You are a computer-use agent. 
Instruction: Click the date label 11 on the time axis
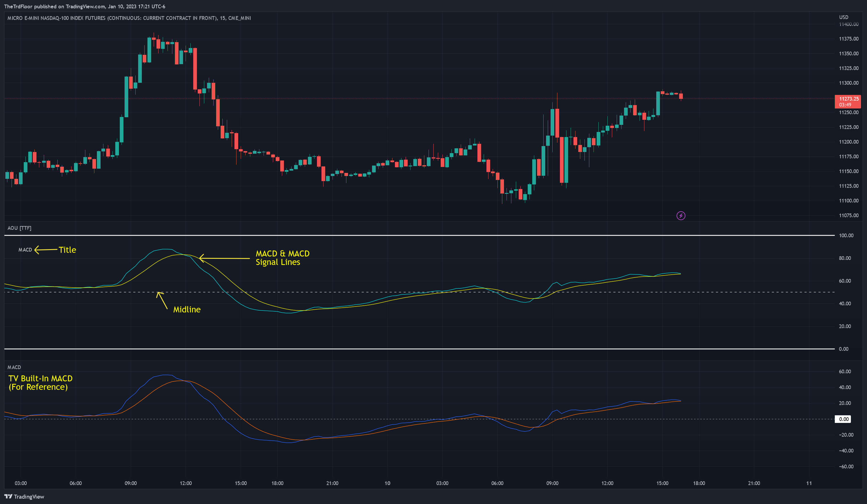(809, 483)
